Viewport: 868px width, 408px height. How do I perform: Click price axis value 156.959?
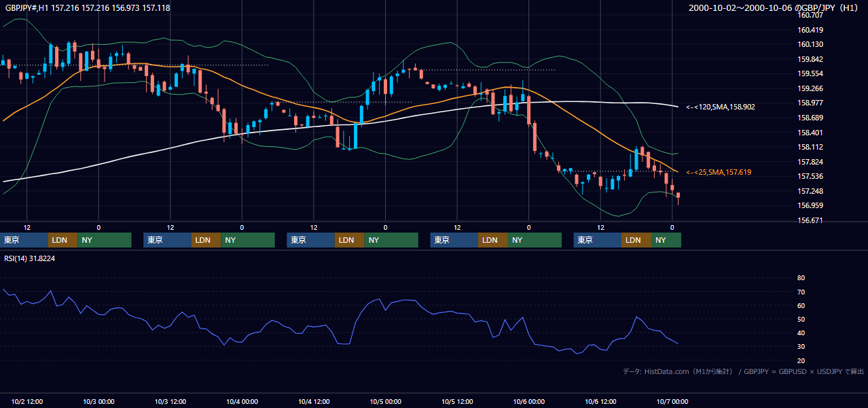coord(810,205)
